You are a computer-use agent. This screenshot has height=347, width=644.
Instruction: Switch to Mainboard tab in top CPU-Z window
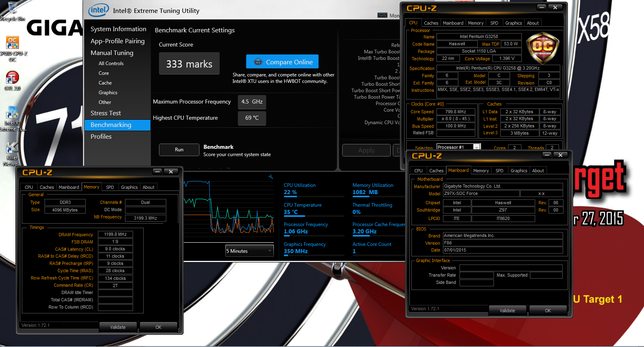[453, 23]
